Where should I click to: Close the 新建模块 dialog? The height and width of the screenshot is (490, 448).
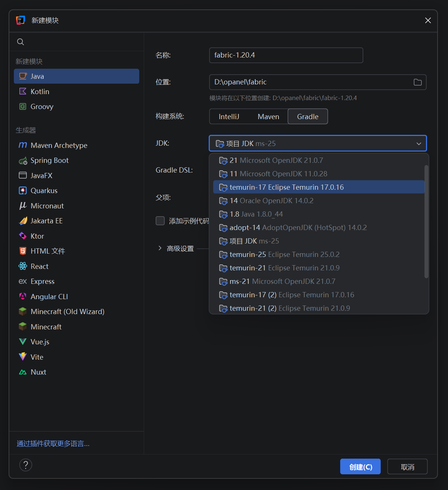click(x=428, y=20)
